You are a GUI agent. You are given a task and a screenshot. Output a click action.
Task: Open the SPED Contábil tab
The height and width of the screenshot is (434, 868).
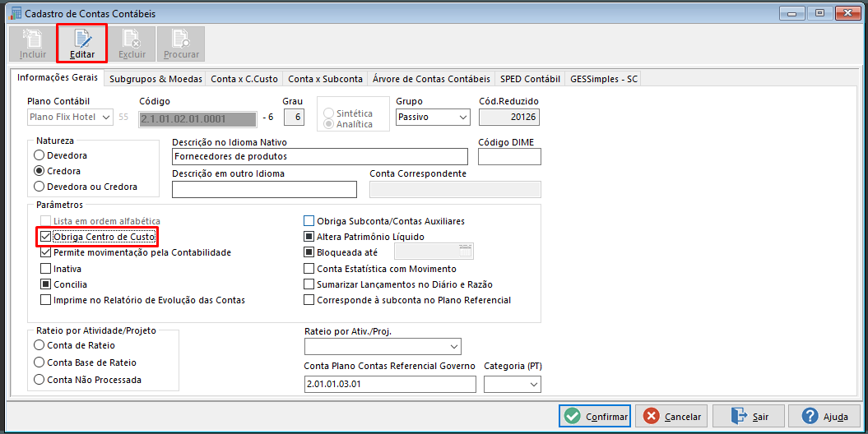(x=530, y=79)
